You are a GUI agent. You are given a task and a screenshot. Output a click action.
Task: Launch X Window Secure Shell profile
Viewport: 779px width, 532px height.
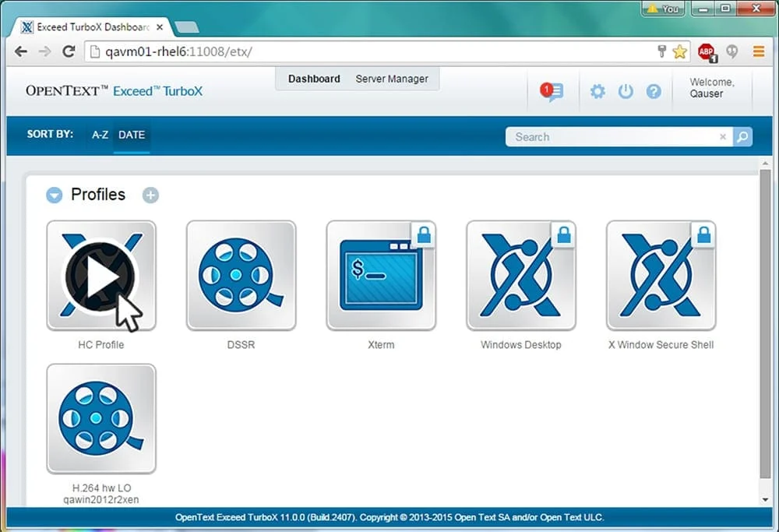tap(661, 276)
